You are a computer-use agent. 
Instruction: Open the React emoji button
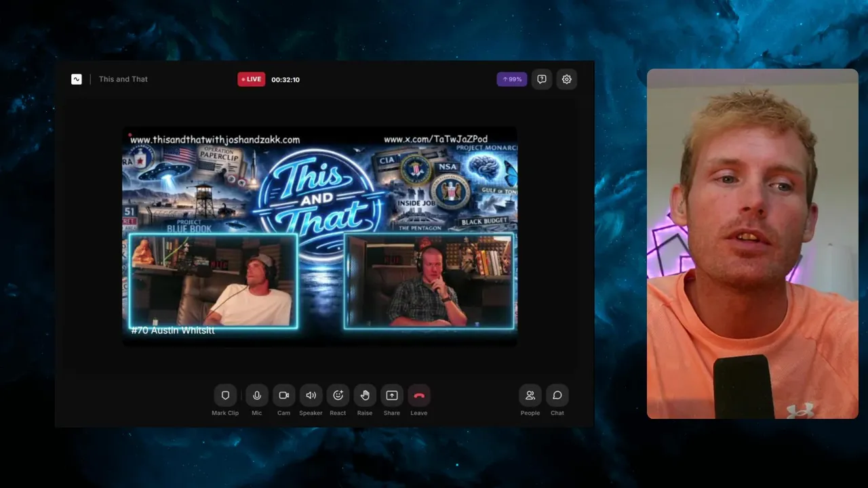(338, 395)
